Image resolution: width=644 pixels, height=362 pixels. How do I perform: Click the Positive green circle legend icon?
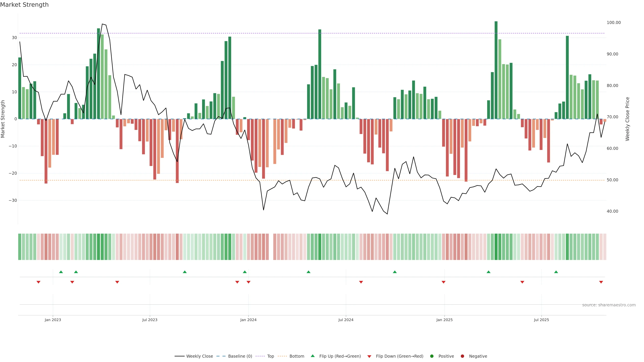click(x=432, y=356)
